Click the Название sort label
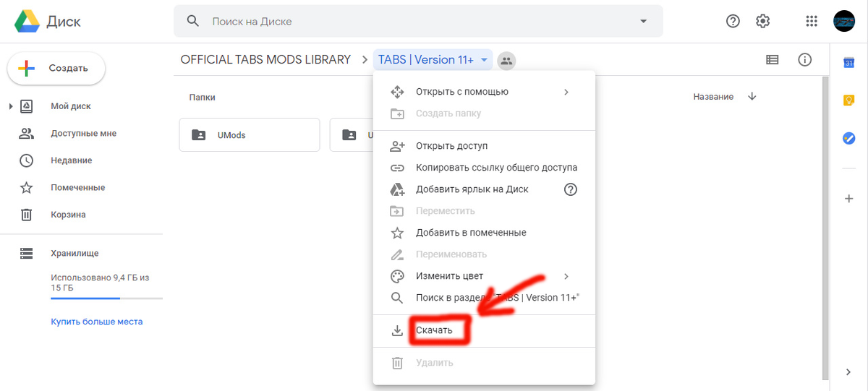This screenshot has width=868, height=391. pyautogui.click(x=713, y=97)
